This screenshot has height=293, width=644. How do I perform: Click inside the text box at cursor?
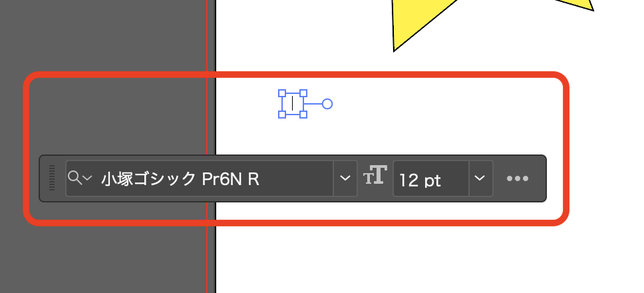pyautogui.click(x=293, y=103)
